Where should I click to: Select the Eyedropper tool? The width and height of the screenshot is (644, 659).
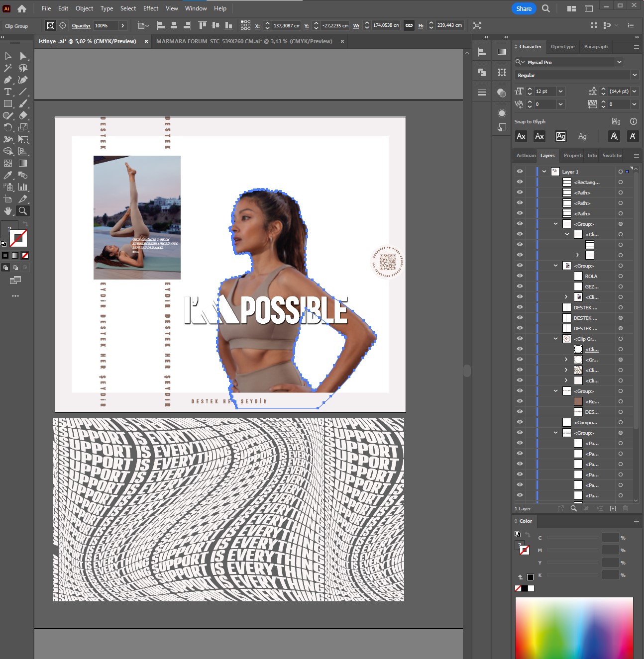point(8,175)
